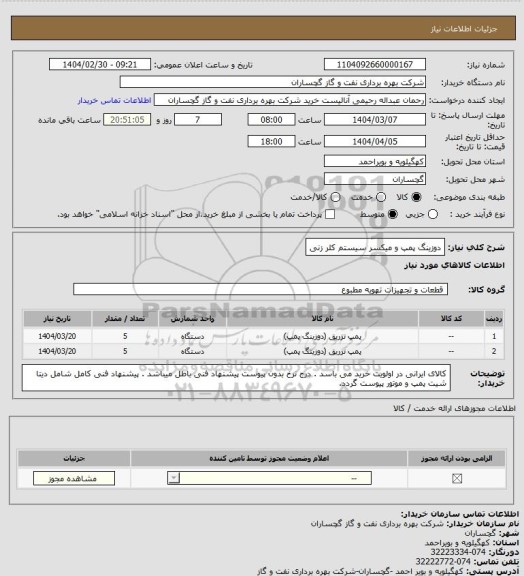This screenshot has width=524, height=576.
Task: Select the کالا radio button
Action: (x=416, y=197)
